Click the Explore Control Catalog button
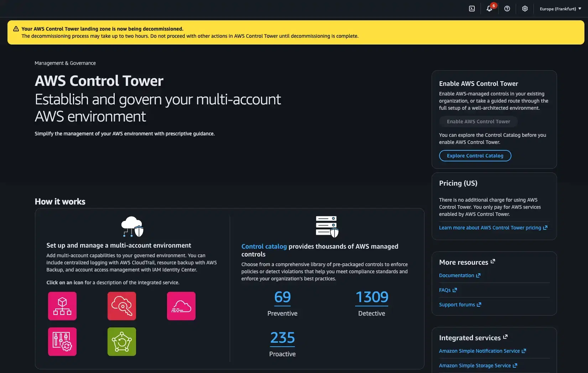 point(475,156)
